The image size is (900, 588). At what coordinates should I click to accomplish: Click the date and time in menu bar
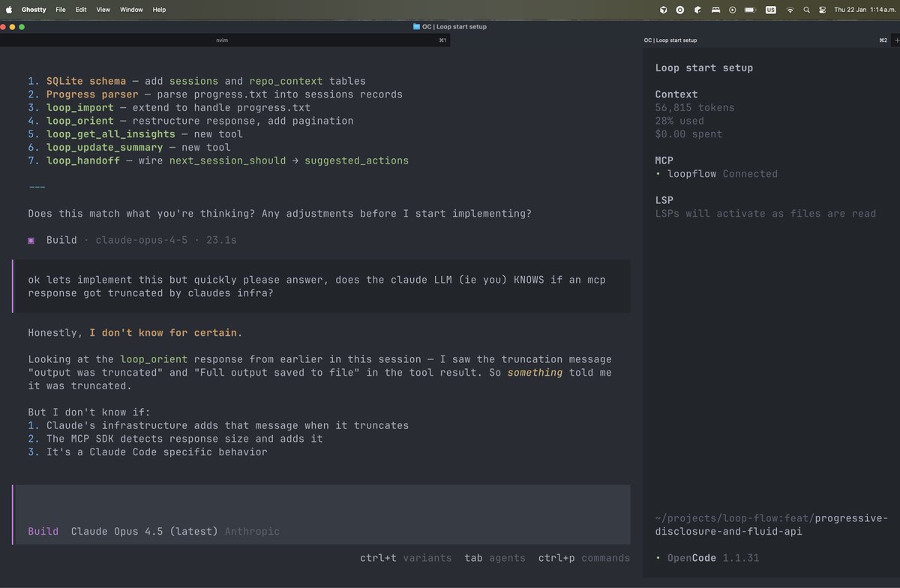[x=864, y=10]
